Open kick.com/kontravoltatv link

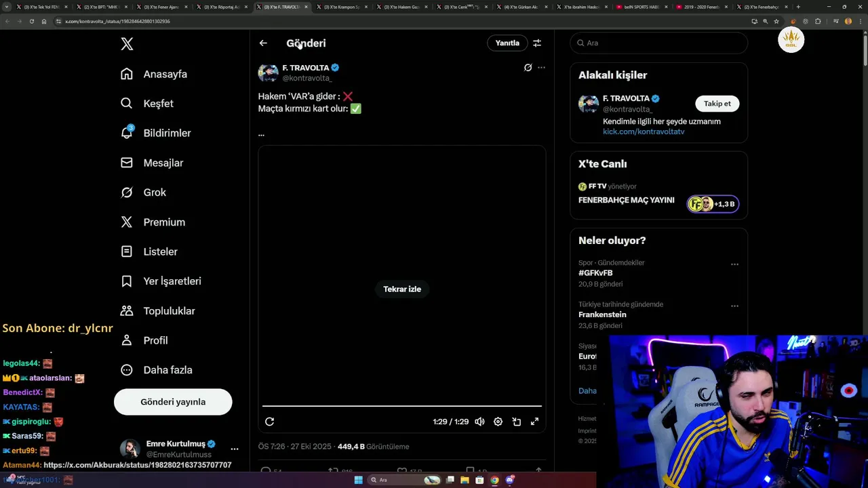coord(644,131)
